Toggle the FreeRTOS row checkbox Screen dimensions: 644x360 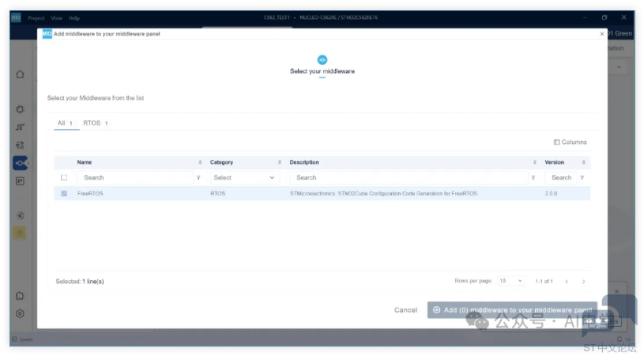(x=64, y=193)
